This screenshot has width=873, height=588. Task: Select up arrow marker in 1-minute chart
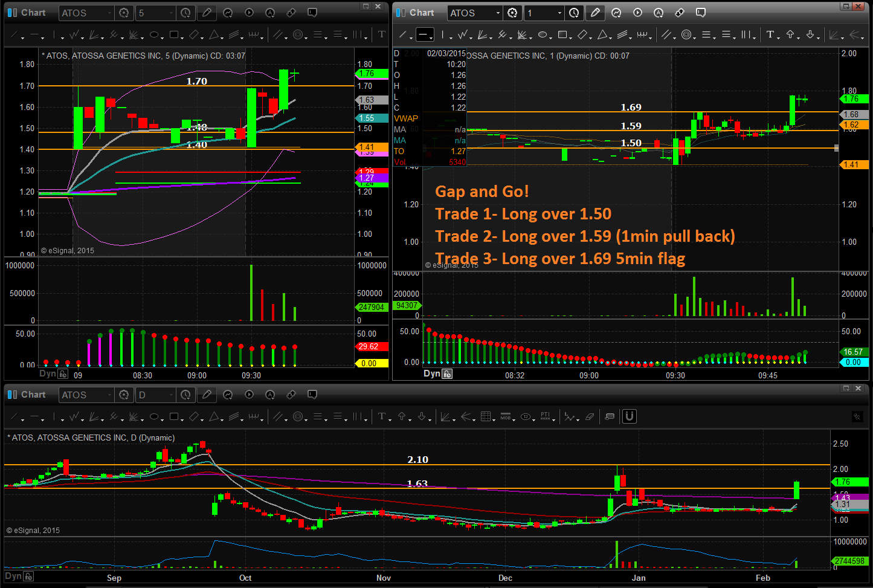point(790,35)
